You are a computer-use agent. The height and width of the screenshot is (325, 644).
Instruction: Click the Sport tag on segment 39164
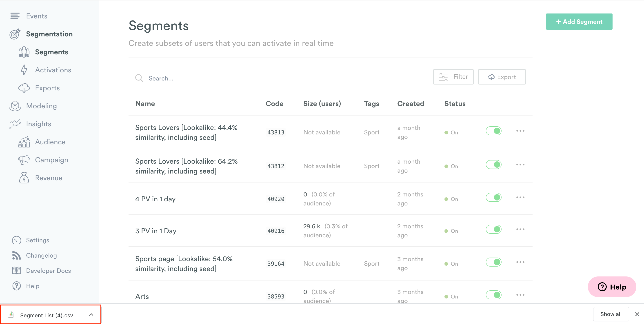point(371,263)
